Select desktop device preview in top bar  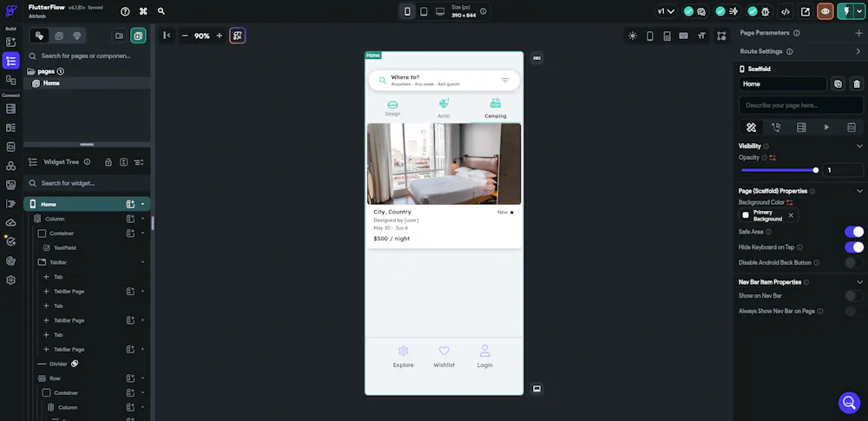(x=440, y=11)
